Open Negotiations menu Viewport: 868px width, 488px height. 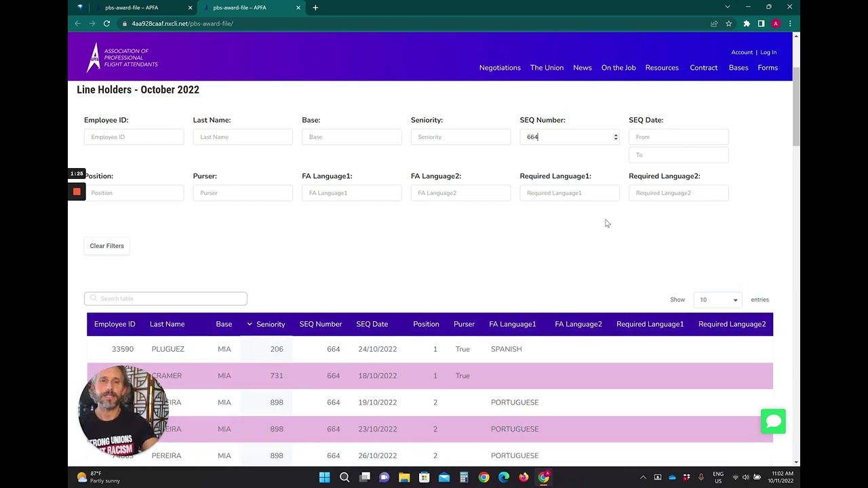[500, 68]
